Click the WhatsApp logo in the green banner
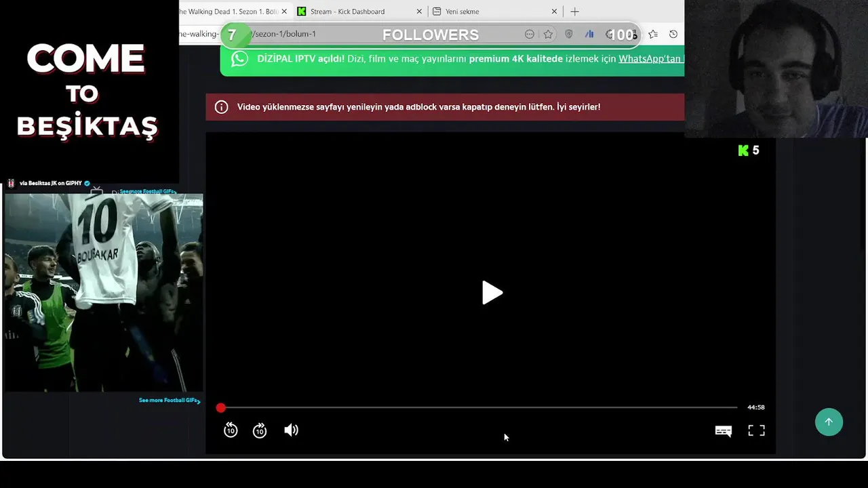 (239, 58)
